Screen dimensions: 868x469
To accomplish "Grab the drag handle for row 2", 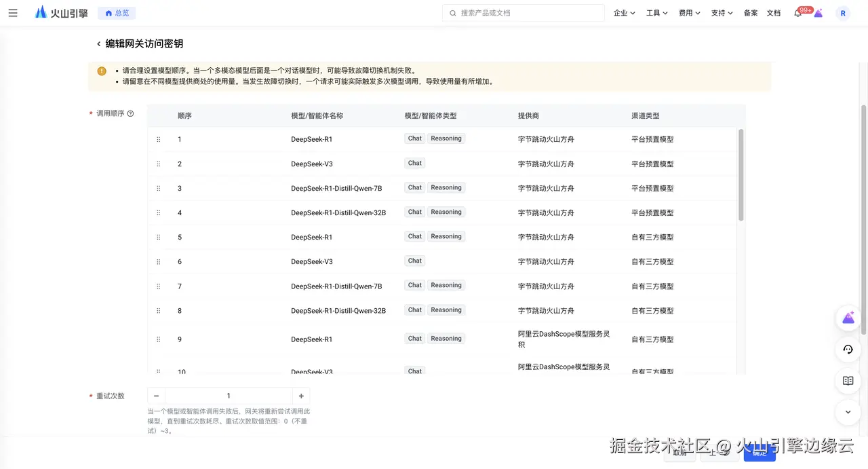I will pos(159,164).
